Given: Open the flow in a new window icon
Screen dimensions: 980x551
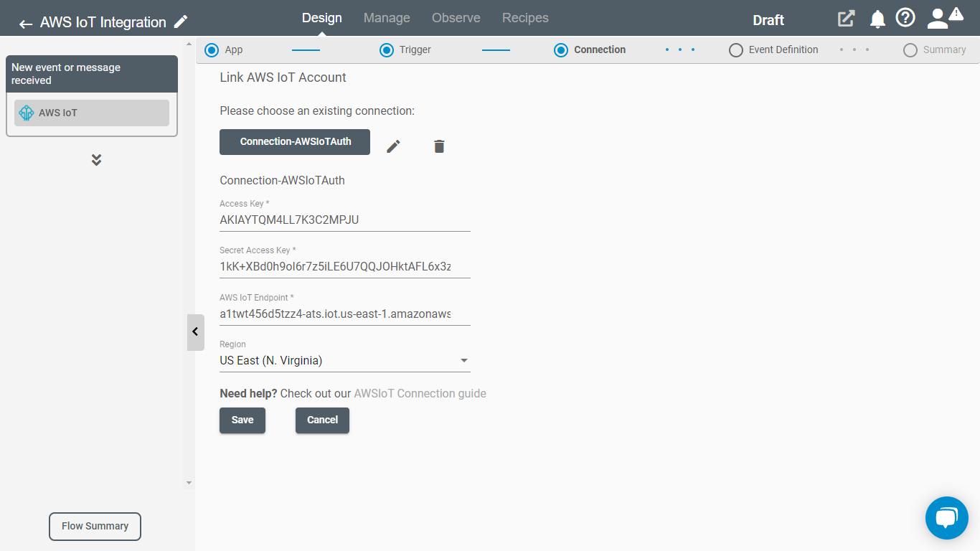Looking at the screenshot, I should (847, 19).
